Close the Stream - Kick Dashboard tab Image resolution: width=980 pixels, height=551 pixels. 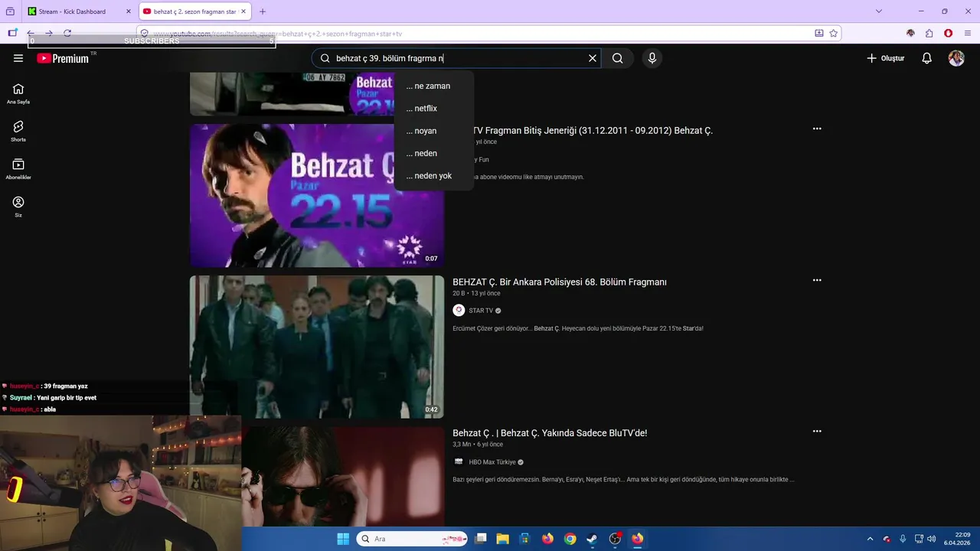[129, 11]
